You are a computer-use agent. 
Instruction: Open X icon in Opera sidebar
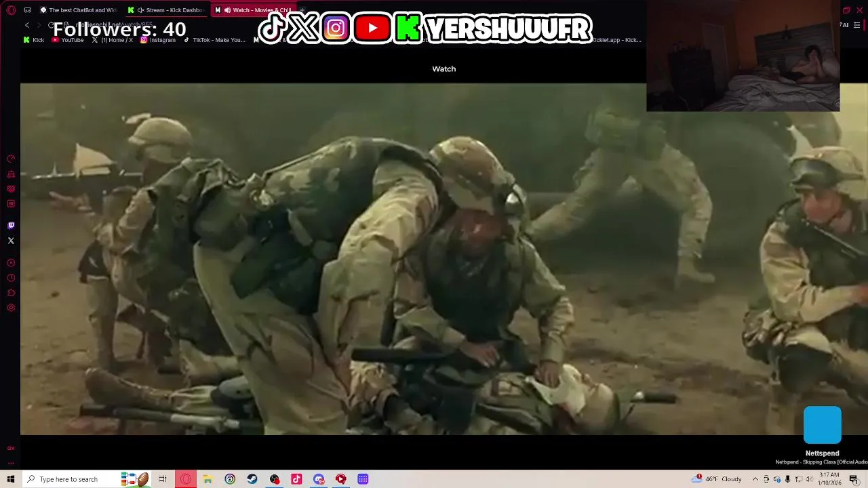pyautogui.click(x=11, y=241)
